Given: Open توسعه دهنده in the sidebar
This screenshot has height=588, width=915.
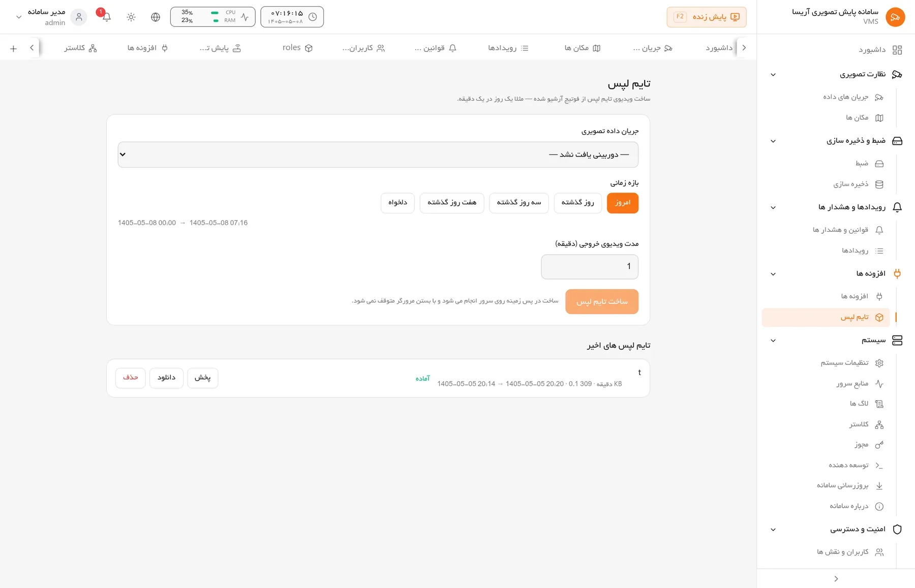Looking at the screenshot, I should [856, 466].
